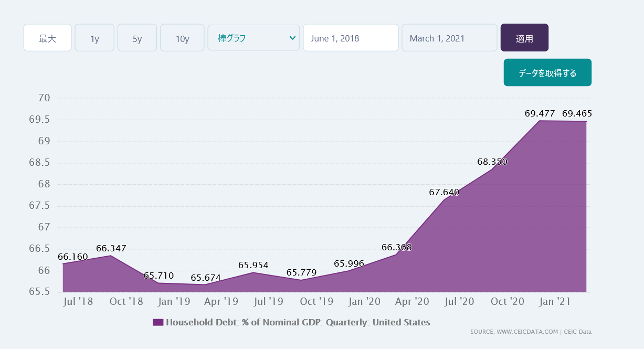The height and width of the screenshot is (349, 644).
Task: Select the 1y time range
Action: pos(94,38)
